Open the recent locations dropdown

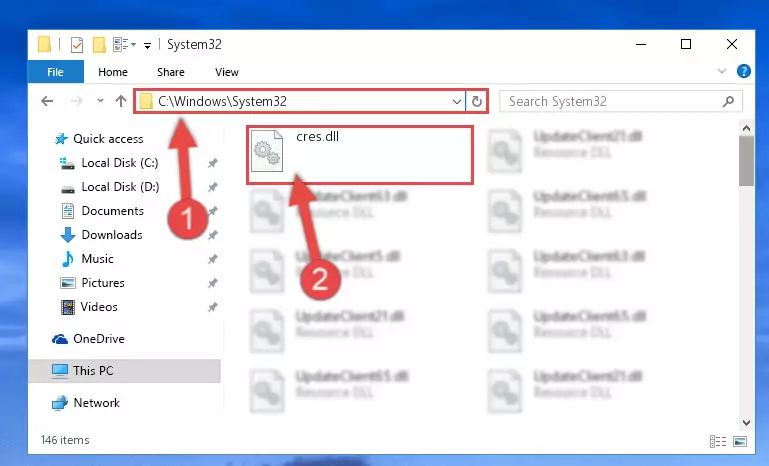[x=100, y=101]
